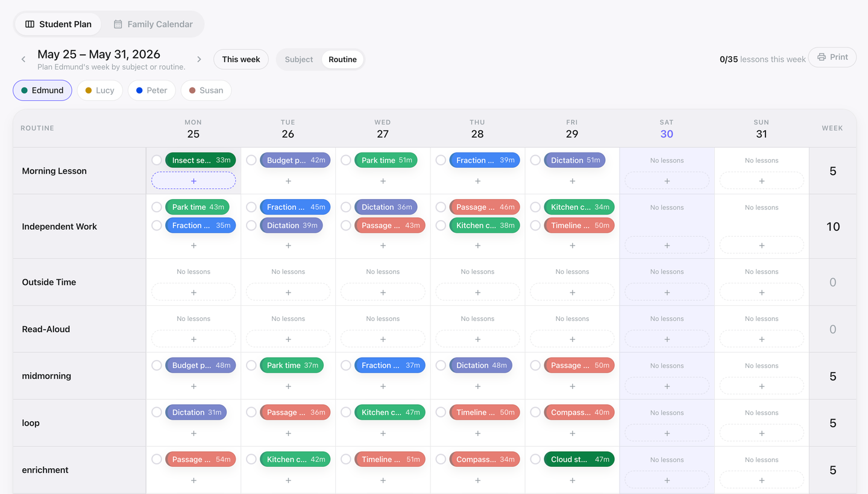
Task: Jump to This week
Action: 241,59
